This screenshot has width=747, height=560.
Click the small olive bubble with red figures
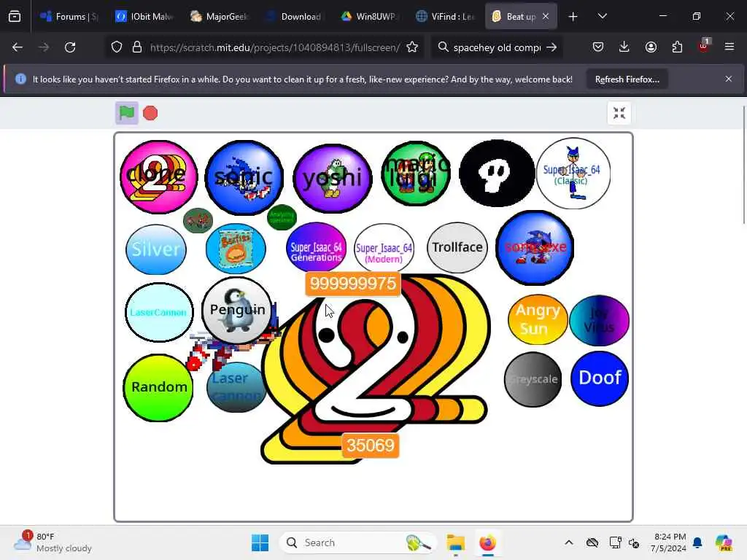[x=198, y=220]
